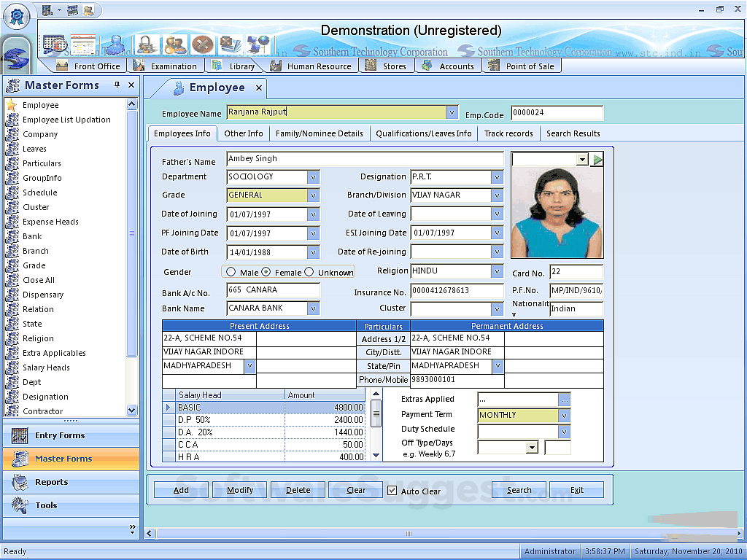Open the Department dropdown
The width and height of the screenshot is (747, 560).
(313, 177)
